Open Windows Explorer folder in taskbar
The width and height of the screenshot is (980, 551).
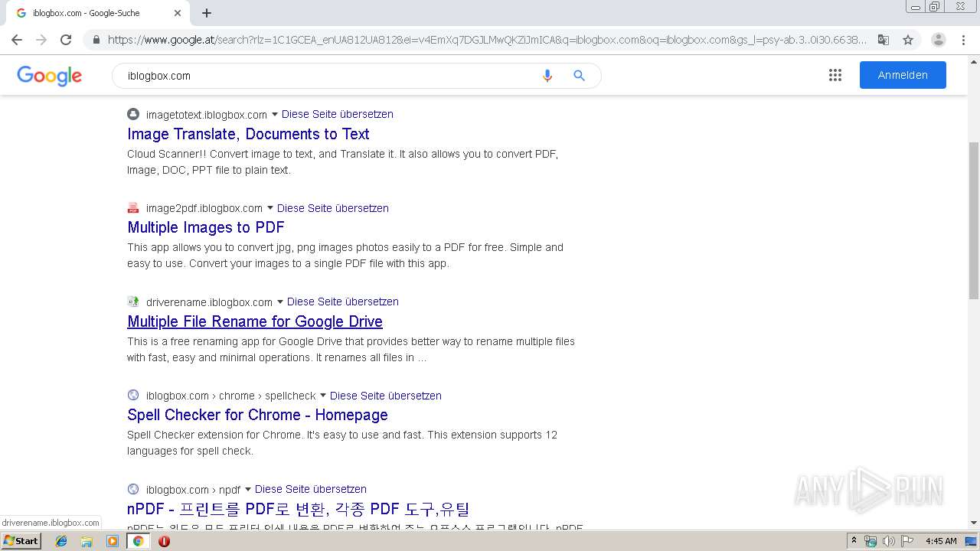click(87, 541)
